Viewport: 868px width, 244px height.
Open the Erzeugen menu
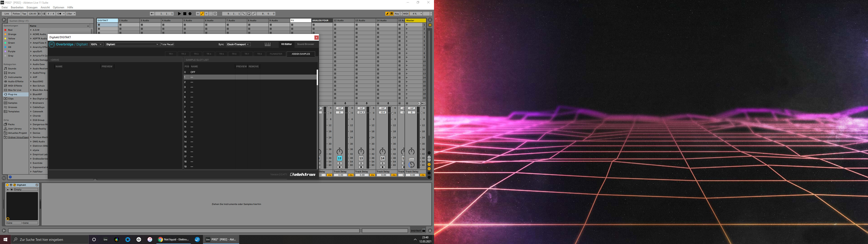32,7
